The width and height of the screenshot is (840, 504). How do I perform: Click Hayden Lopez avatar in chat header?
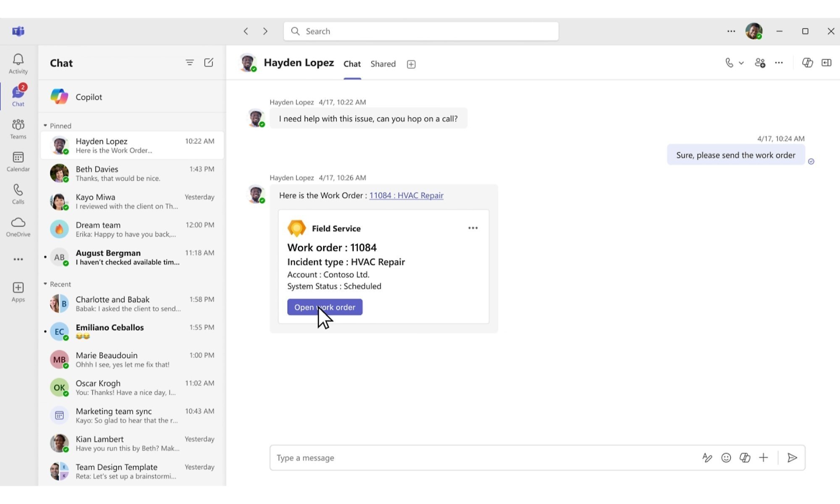click(247, 63)
